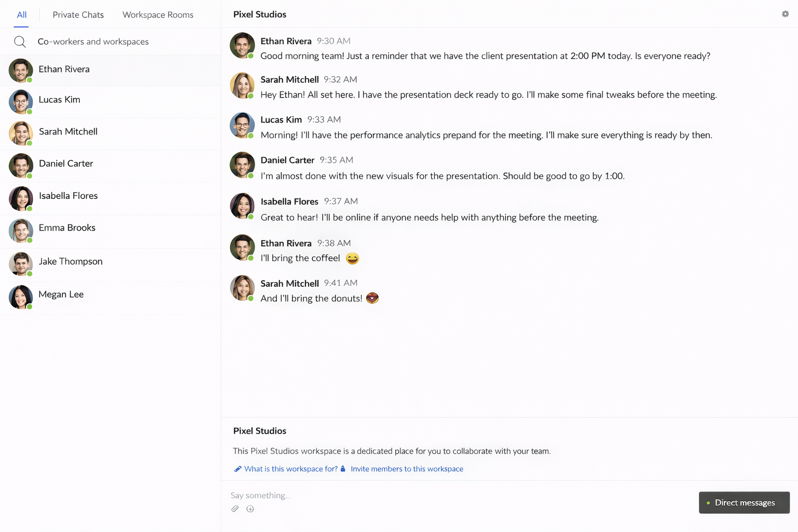Click the Co-workers and workspaces search field

pos(94,42)
